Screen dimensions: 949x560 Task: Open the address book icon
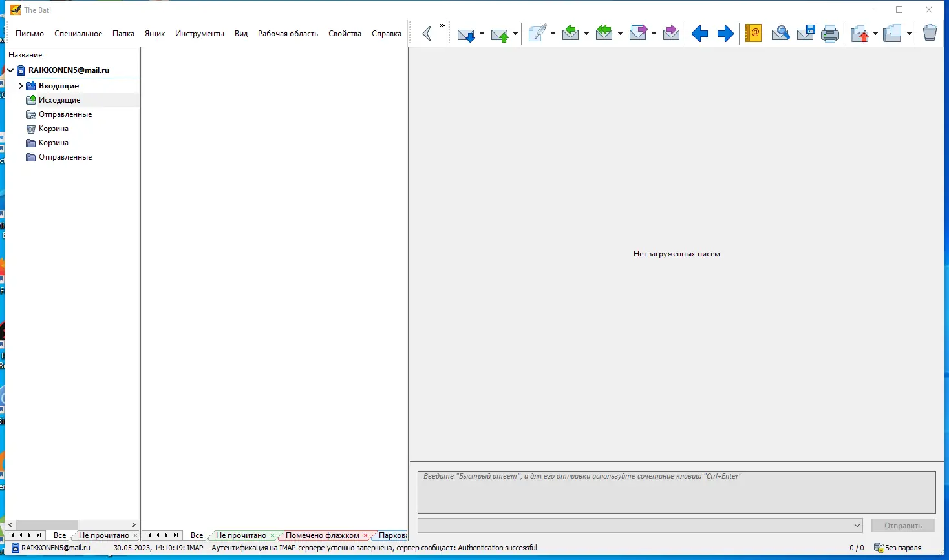[753, 33]
